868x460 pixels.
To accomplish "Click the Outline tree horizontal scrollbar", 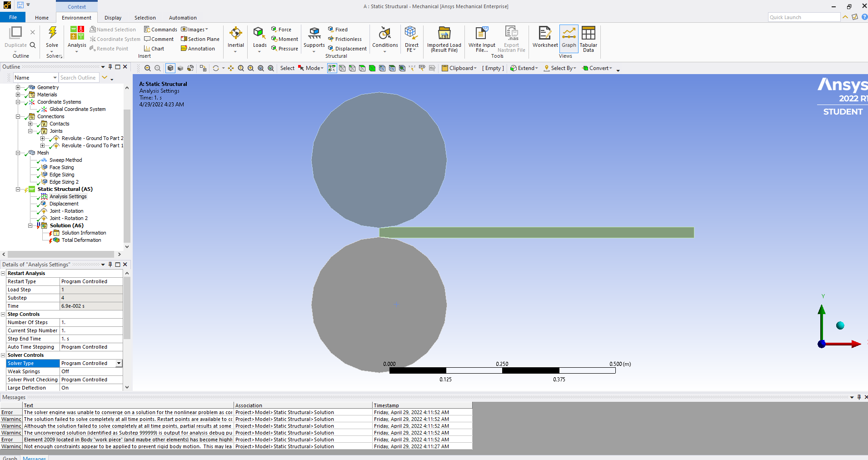I will [61, 254].
